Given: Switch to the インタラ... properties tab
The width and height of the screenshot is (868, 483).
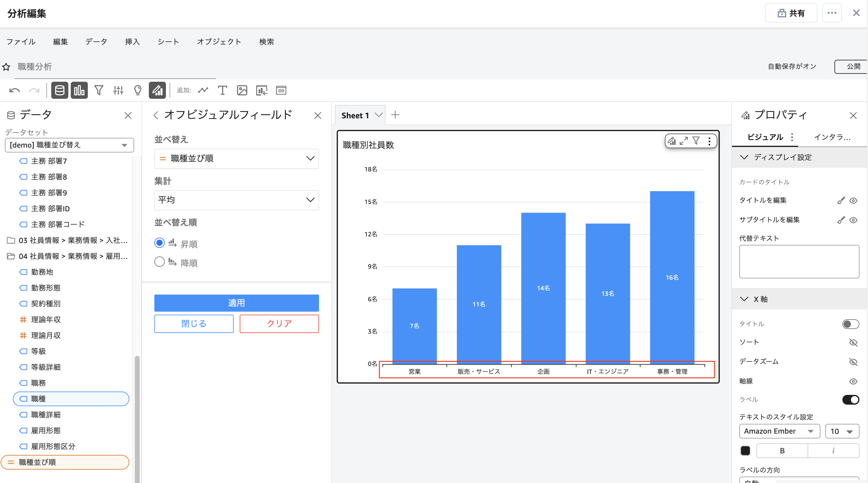Looking at the screenshot, I should 832,137.
